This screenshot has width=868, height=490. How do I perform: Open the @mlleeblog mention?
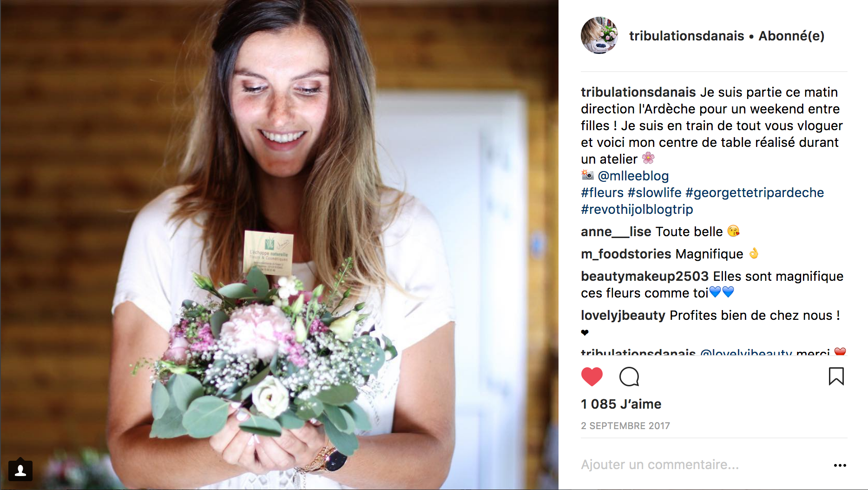pos(633,176)
